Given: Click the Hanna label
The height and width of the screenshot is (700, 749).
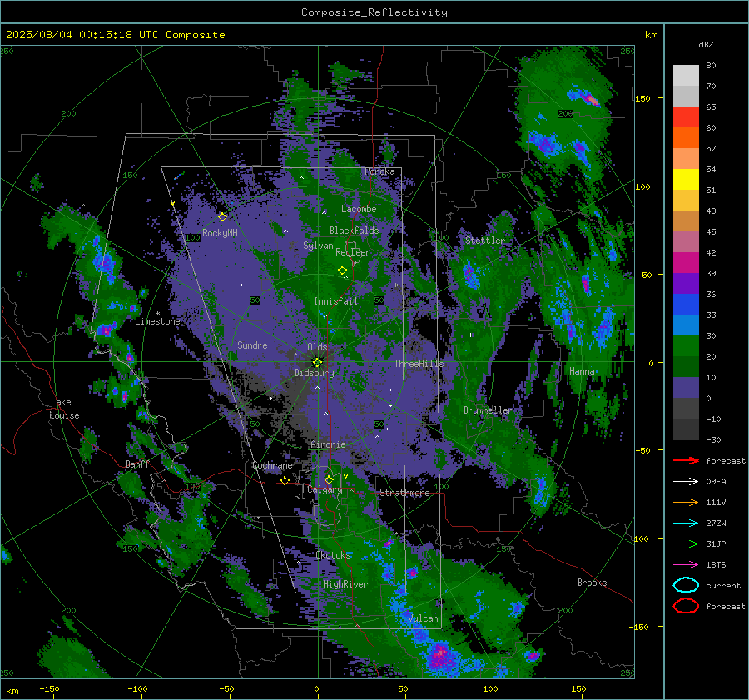Looking at the screenshot, I should click(582, 371).
